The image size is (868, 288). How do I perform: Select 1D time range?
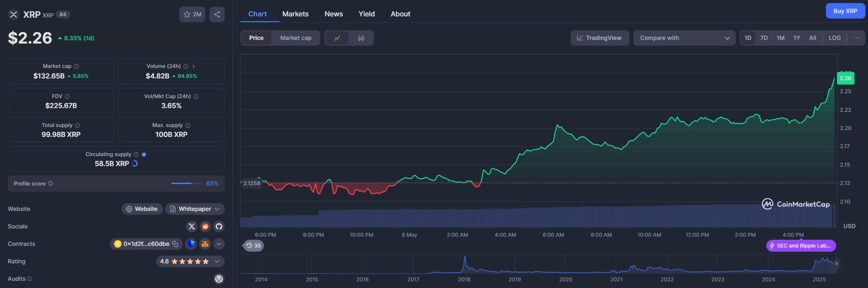coord(748,38)
